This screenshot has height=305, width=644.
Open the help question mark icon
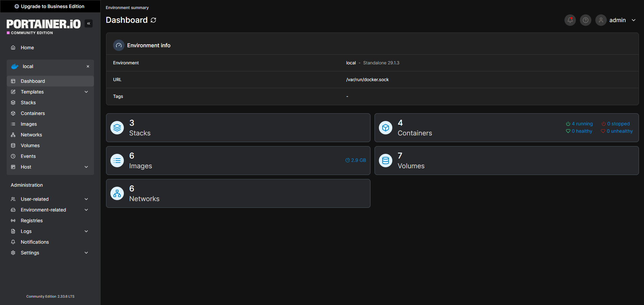(x=586, y=20)
